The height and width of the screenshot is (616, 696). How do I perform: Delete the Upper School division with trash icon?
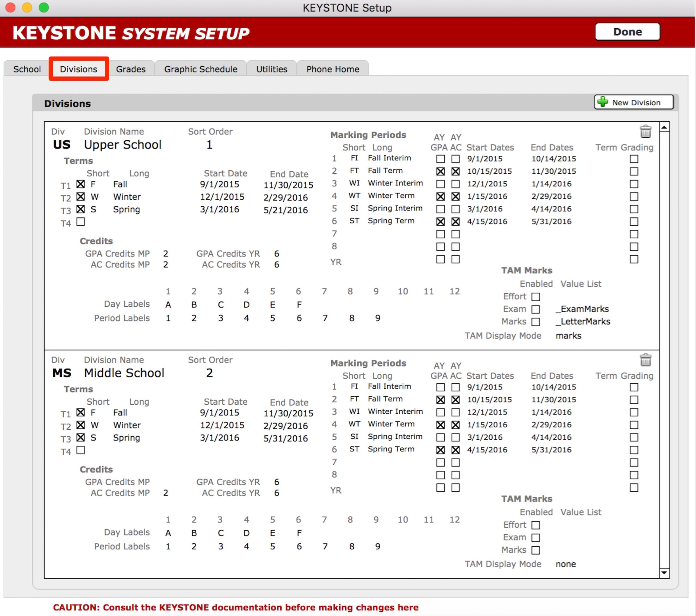645,131
